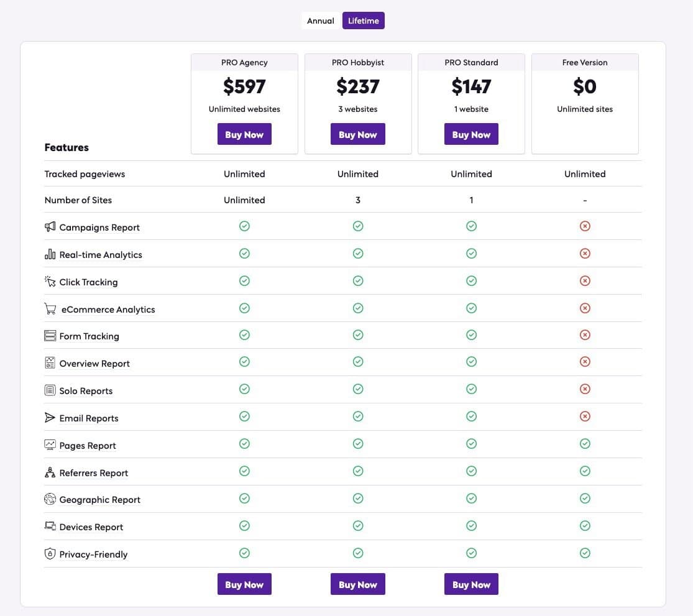The image size is (693, 616).
Task: Switch to Annual pricing tab
Action: (x=321, y=21)
